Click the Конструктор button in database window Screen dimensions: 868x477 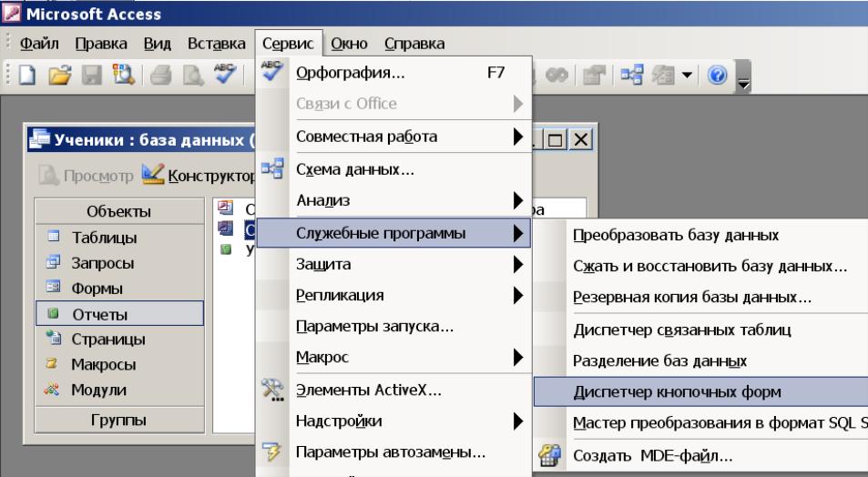coord(199,176)
